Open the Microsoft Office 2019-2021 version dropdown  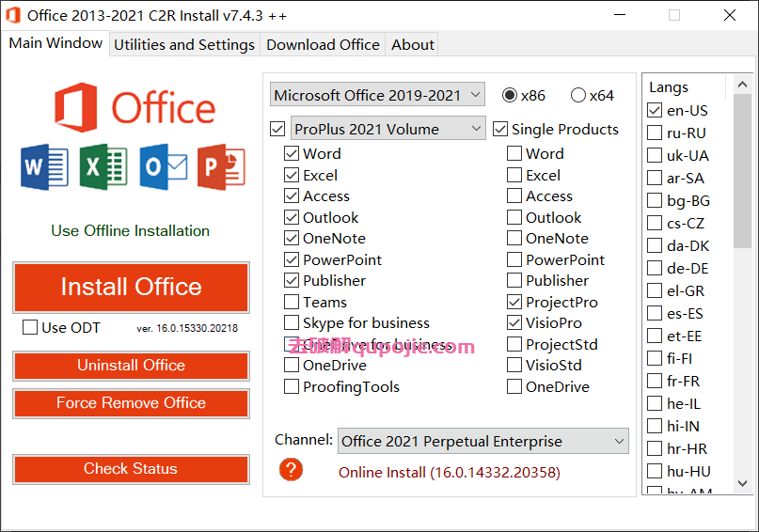coord(377,95)
